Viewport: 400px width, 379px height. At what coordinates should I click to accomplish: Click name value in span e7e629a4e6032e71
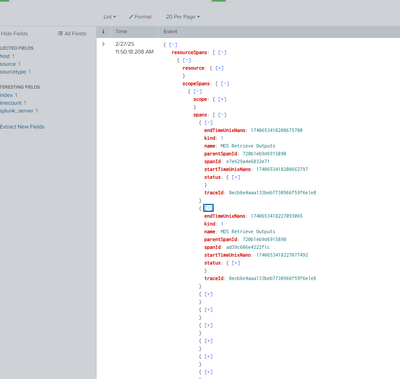248,146
